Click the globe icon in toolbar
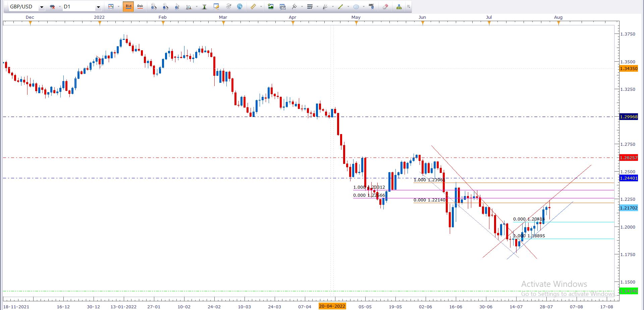The width and height of the screenshot is (644, 310). pyautogui.click(x=240, y=7)
